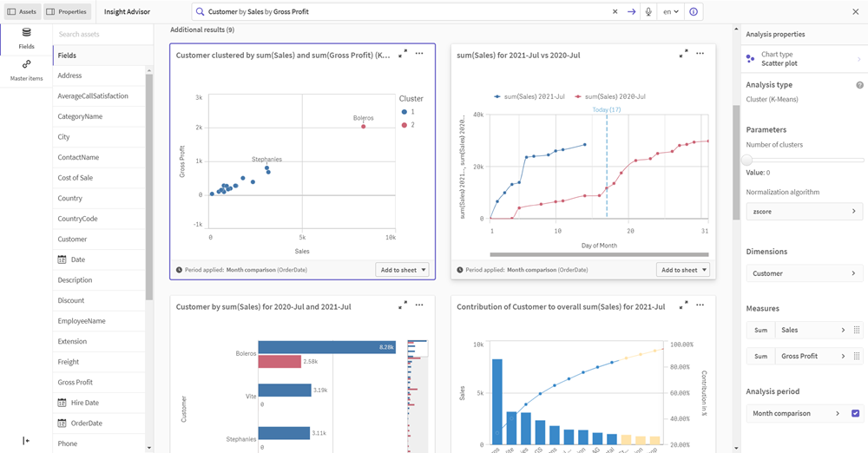The width and height of the screenshot is (868, 453).
Task: Open zscore normalization algorithm option
Action: point(804,212)
